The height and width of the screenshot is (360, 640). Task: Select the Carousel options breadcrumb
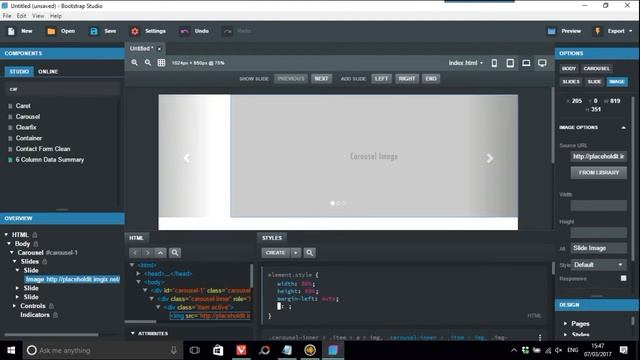pos(596,69)
